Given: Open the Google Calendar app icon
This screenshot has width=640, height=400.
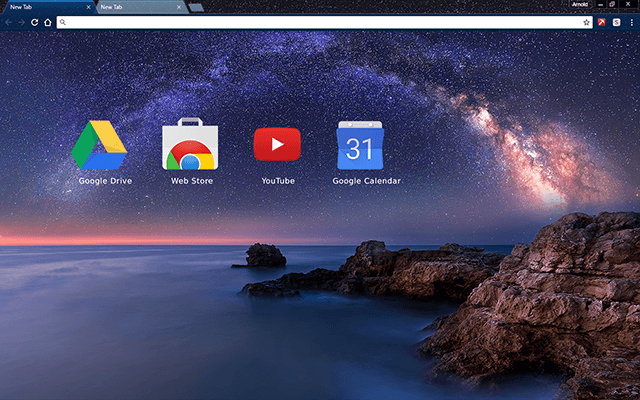Looking at the screenshot, I should coord(360,146).
